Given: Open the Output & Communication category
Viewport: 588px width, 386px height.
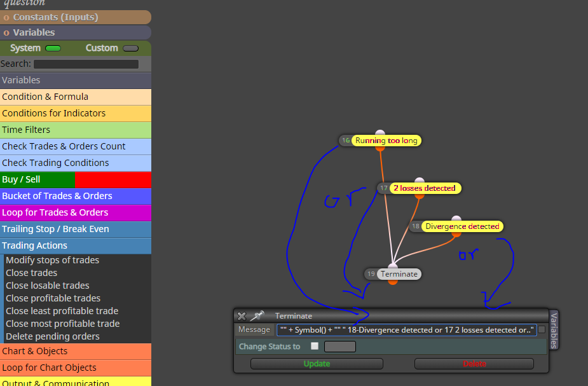Looking at the screenshot, I should pyautogui.click(x=76, y=382).
